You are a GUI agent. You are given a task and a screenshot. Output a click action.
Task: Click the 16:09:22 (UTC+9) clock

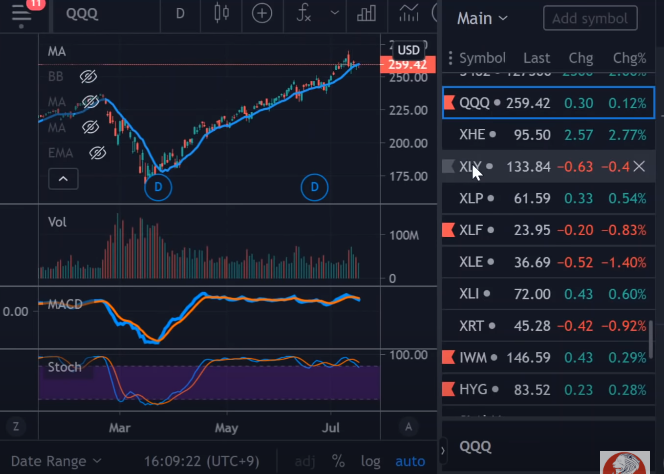[x=200, y=461]
